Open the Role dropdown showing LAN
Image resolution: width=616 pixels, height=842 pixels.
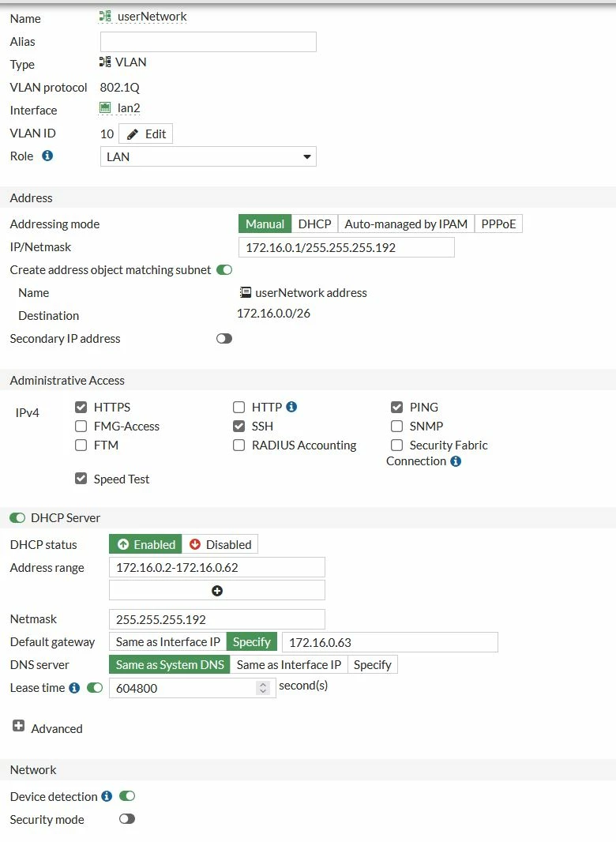[x=208, y=157]
